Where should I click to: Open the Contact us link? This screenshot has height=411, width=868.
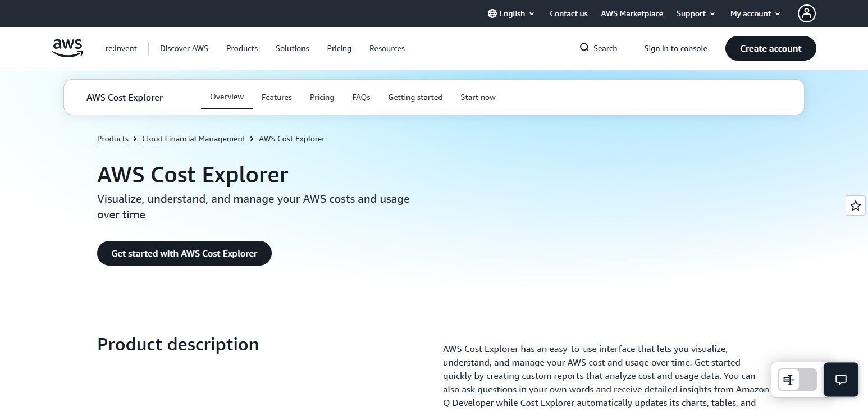click(x=569, y=13)
